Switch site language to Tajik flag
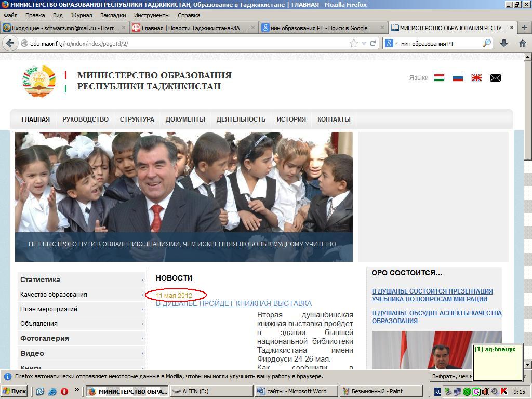532x399 pixels. 439,78
